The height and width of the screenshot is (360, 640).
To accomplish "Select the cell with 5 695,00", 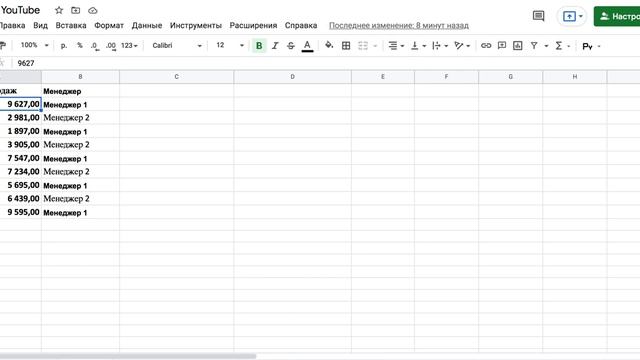I will [x=20, y=185].
